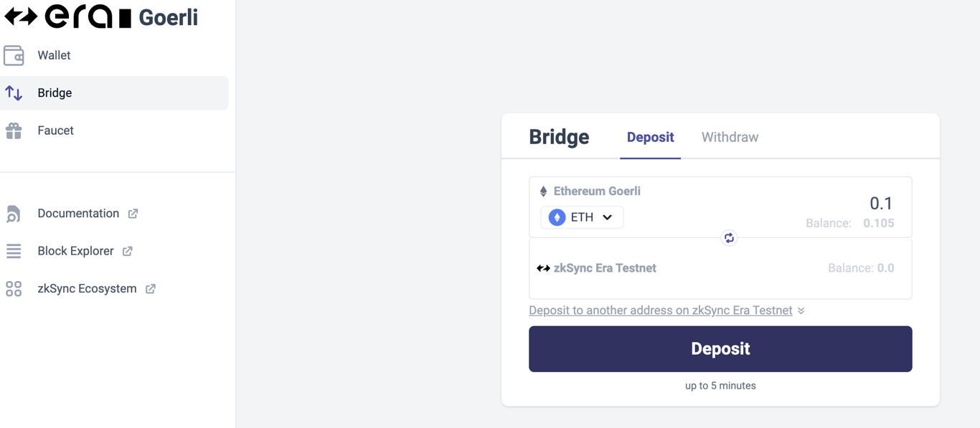Select the Deposit tab
The width and height of the screenshot is (980, 428).
650,137
